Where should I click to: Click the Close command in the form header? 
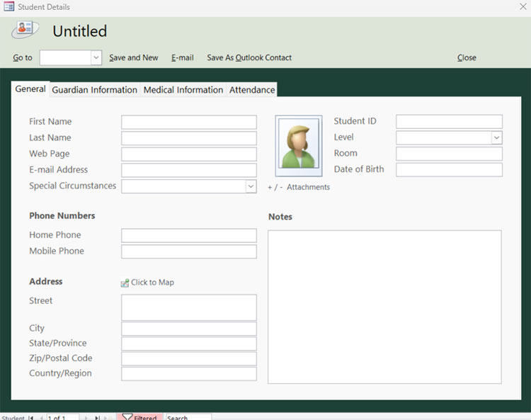(467, 57)
